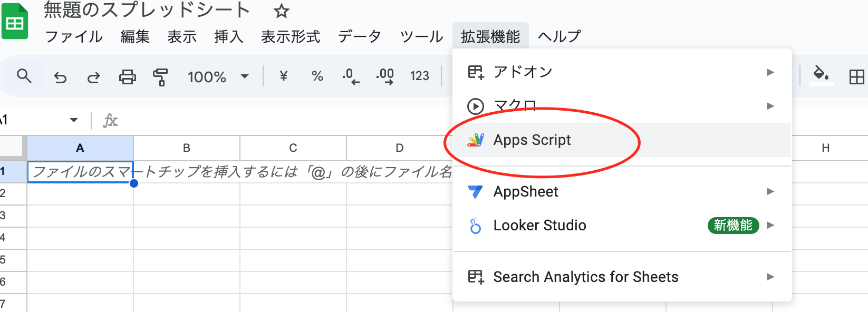Open the ツール menu

(421, 36)
